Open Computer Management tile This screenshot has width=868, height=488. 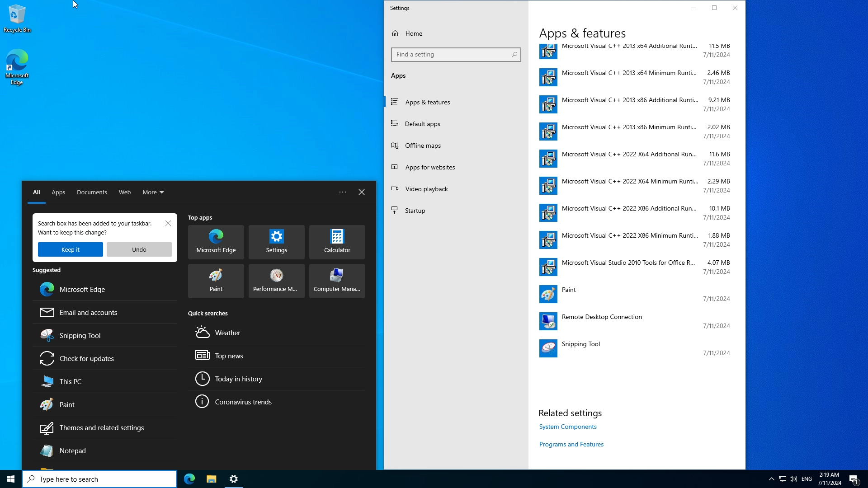(337, 281)
